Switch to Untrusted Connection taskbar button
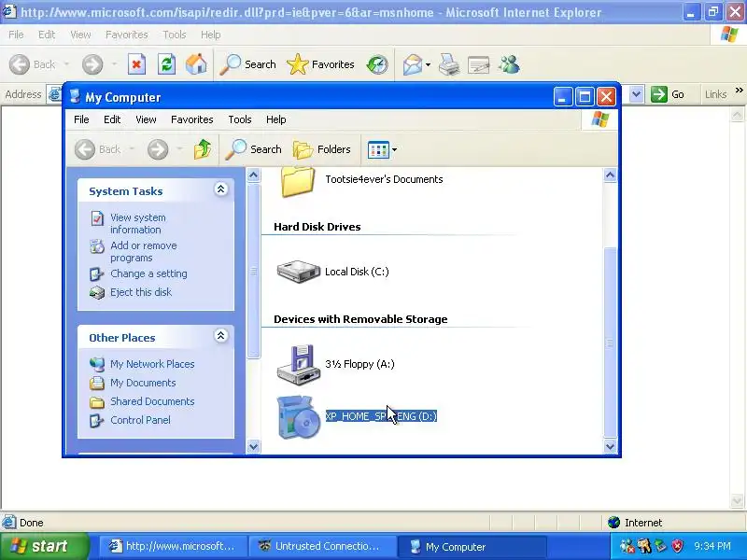Viewport: 747px width, 560px height. 322,546
